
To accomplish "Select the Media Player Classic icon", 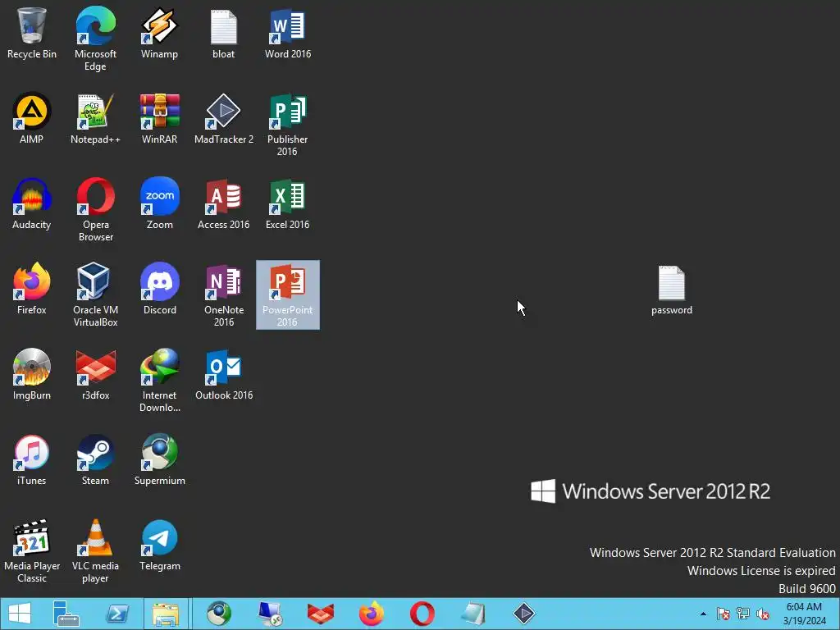I will 32,550.
